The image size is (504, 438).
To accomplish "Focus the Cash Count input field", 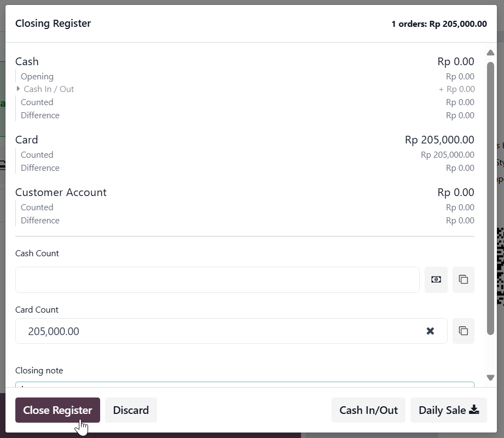I will tap(217, 280).
